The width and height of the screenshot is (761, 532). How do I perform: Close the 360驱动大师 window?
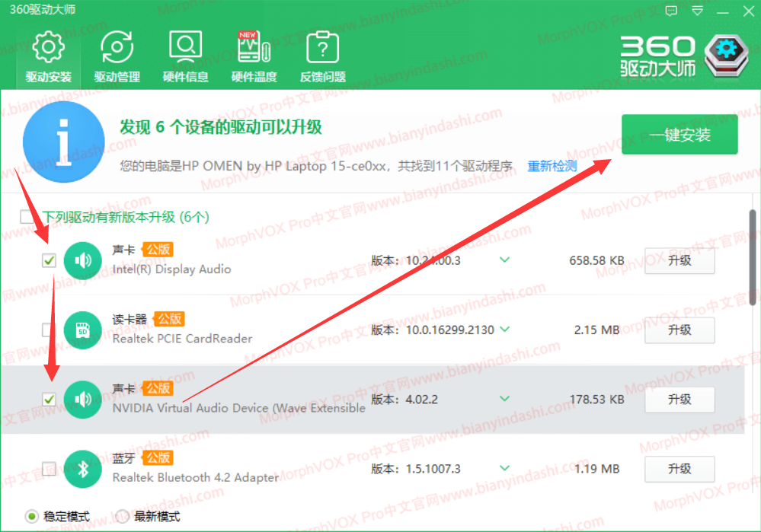[x=748, y=11]
